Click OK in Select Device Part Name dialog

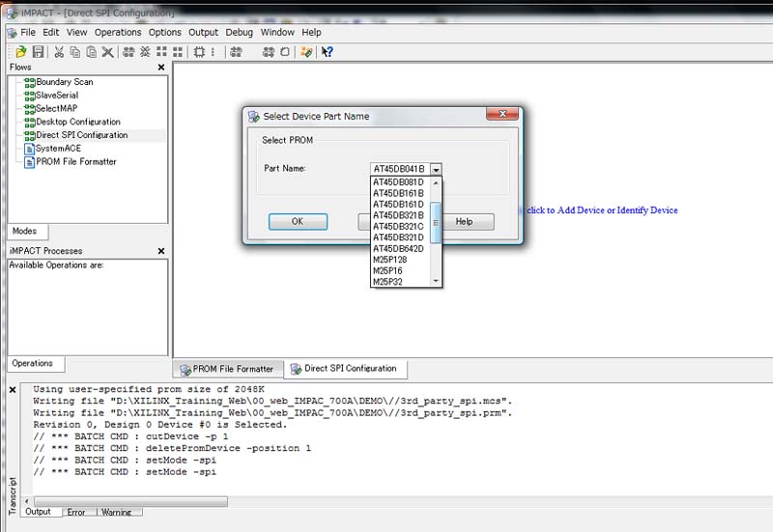pyautogui.click(x=298, y=222)
